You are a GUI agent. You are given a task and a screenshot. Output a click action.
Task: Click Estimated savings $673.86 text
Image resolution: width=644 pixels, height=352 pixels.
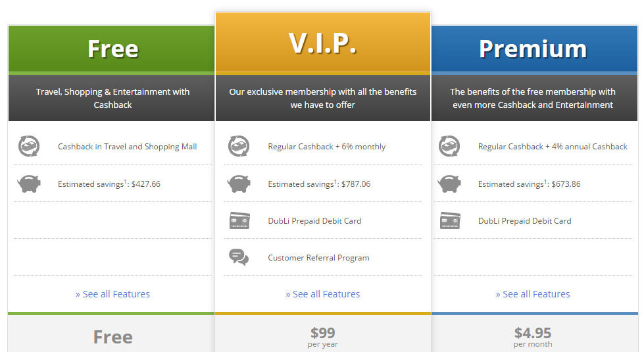coord(530,184)
